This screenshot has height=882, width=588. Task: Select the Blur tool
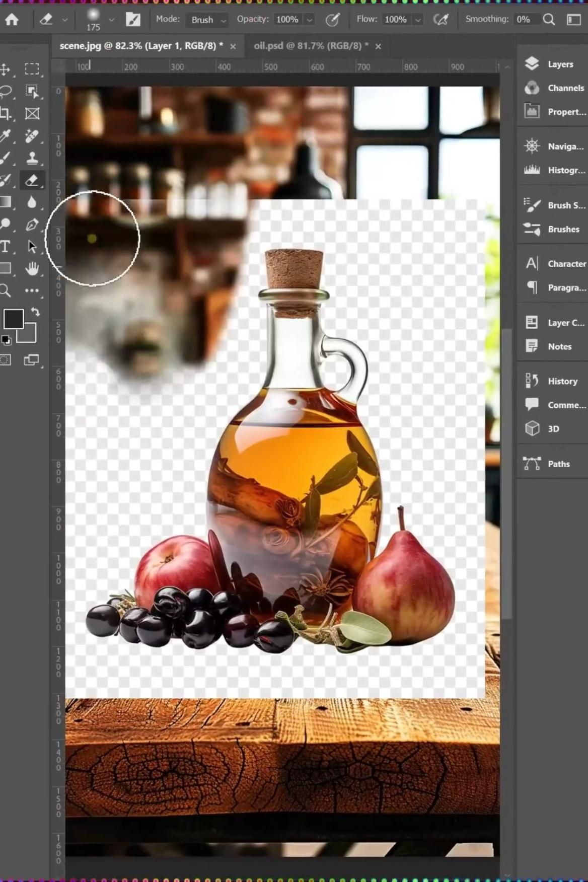pos(32,202)
